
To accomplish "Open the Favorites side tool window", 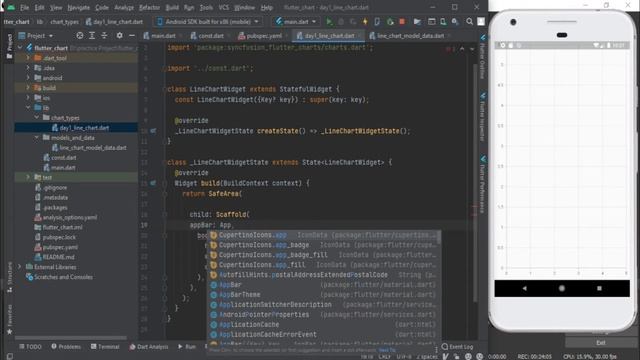I will click(x=9, y=320).
